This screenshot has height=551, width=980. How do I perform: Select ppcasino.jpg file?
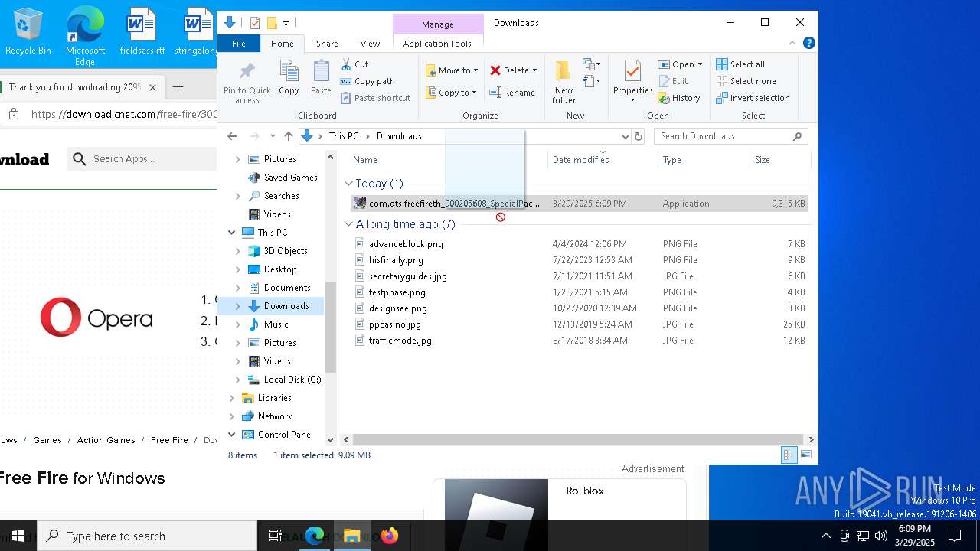394,324
